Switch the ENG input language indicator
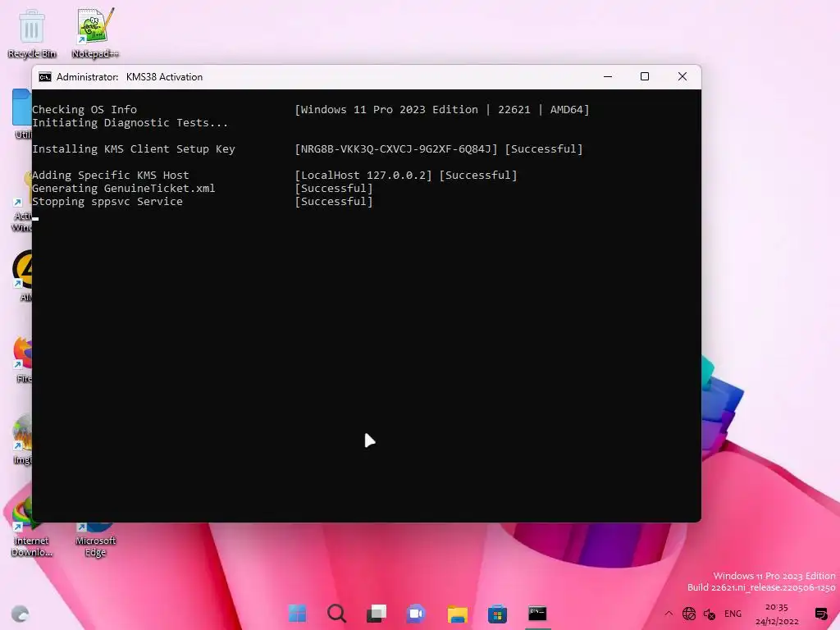Screen dimensions: 840x630 pos(733,614)
